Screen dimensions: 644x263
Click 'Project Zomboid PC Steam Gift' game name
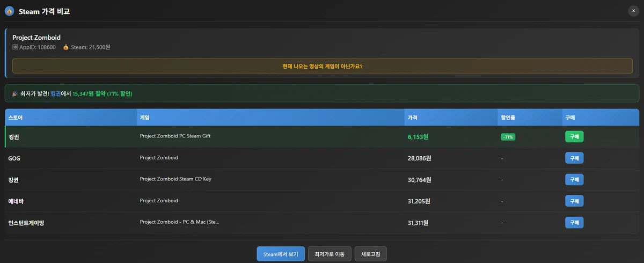coord(175,136)
